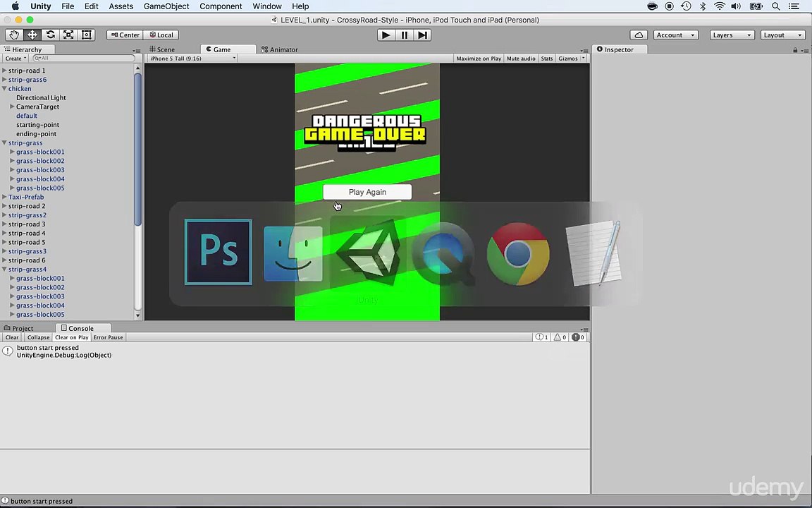
Task: Open Bluetooth status menu
Action: point(703,6)
